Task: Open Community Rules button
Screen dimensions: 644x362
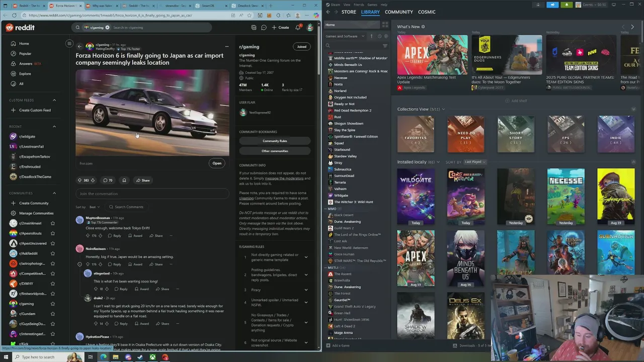Action: 275,141
